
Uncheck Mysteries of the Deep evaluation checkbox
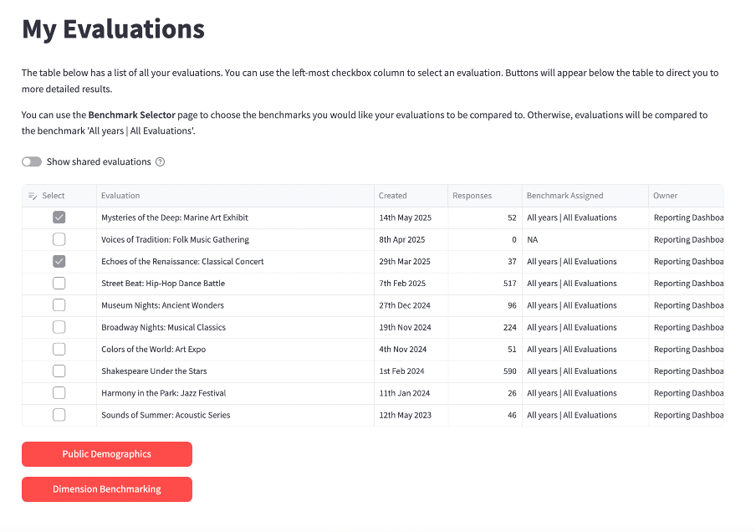[x=59, y=217]
